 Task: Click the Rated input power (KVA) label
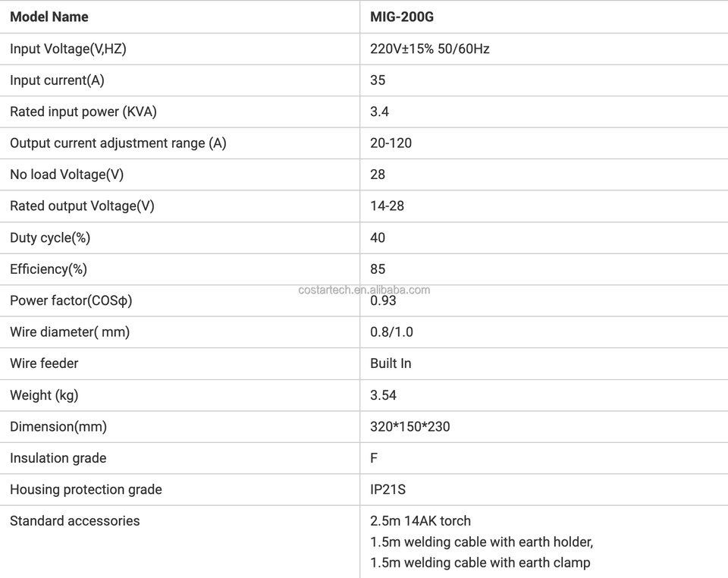(x=83, y=112)
